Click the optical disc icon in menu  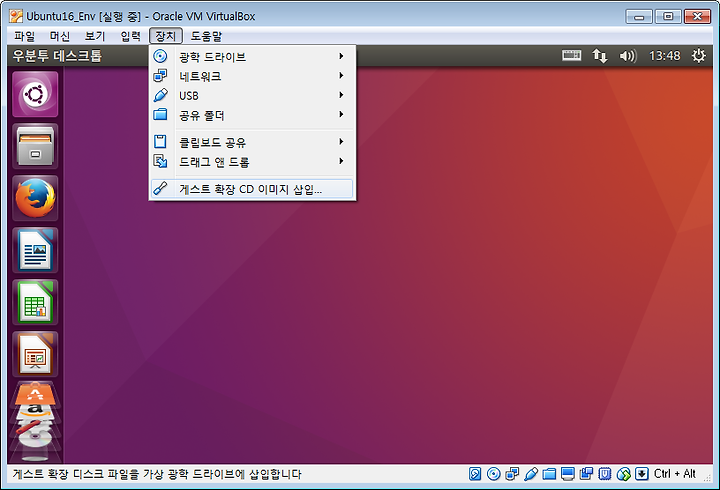160,56
